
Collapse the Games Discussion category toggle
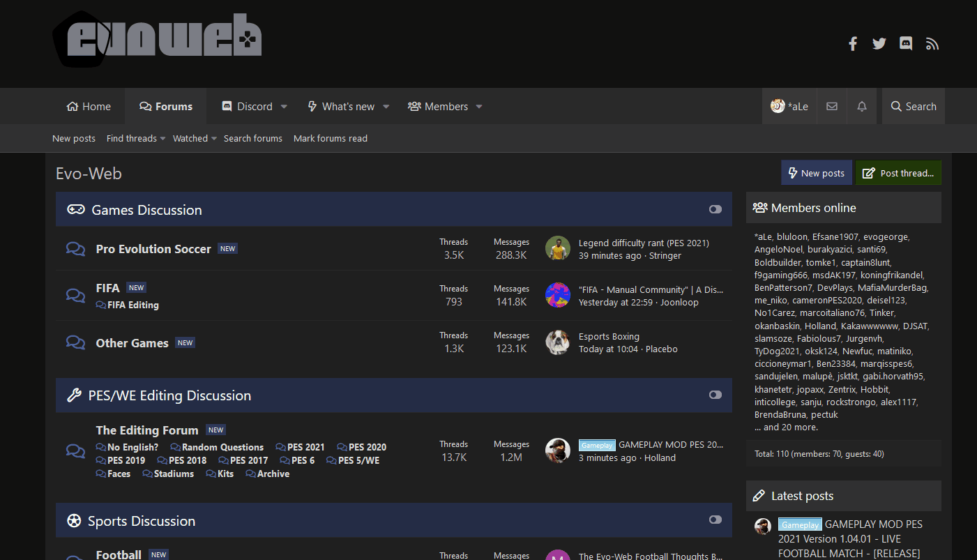[x=715, y=209]
